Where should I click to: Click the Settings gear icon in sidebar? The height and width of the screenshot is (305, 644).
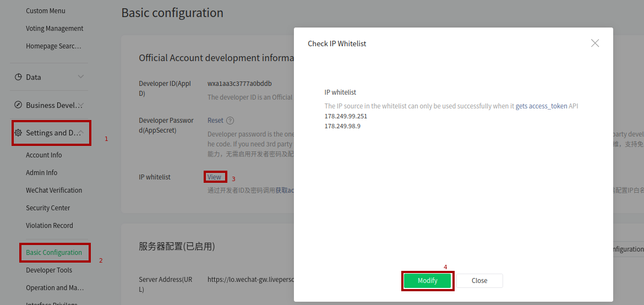18,133
